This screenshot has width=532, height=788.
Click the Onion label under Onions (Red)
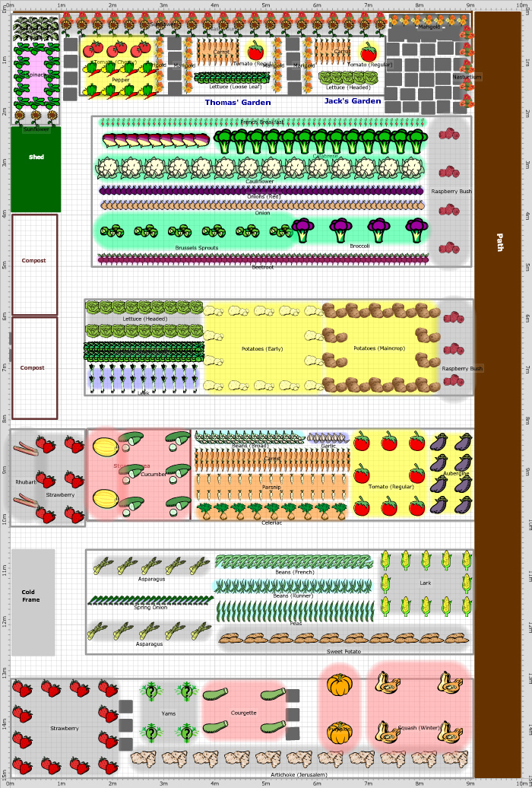click(x=262, y=212)
